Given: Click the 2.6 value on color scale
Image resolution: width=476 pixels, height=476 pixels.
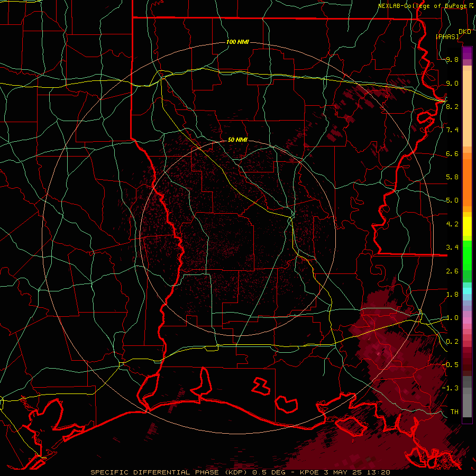Looking at the screenshot, I should (x=452, y=271).
